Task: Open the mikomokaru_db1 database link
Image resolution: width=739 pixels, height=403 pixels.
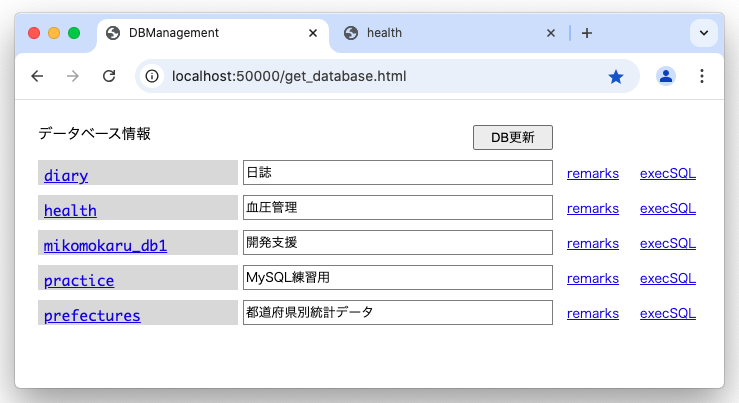Action: 105,245
